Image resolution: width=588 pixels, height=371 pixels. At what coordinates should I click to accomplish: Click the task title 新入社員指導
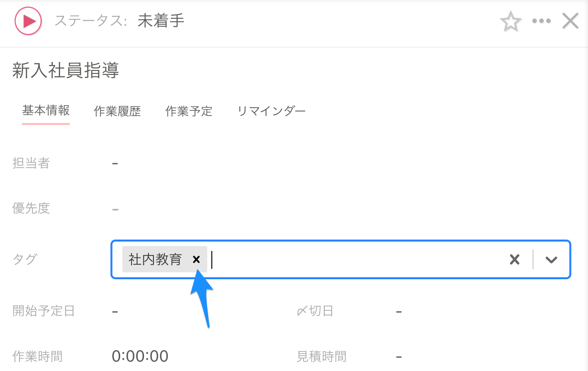click(64, 71)
